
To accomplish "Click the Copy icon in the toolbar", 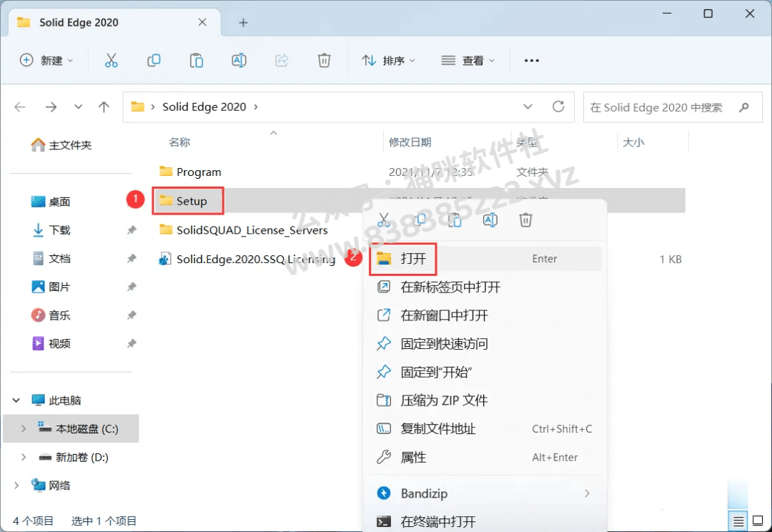I will (x=154, y=61).
